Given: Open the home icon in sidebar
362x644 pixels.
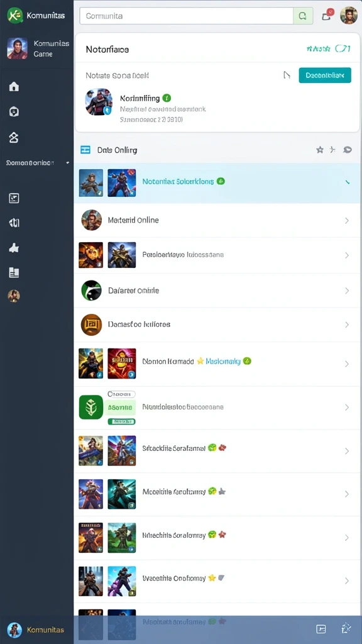Looking at the screenshot, I should [x=14, y=86].
